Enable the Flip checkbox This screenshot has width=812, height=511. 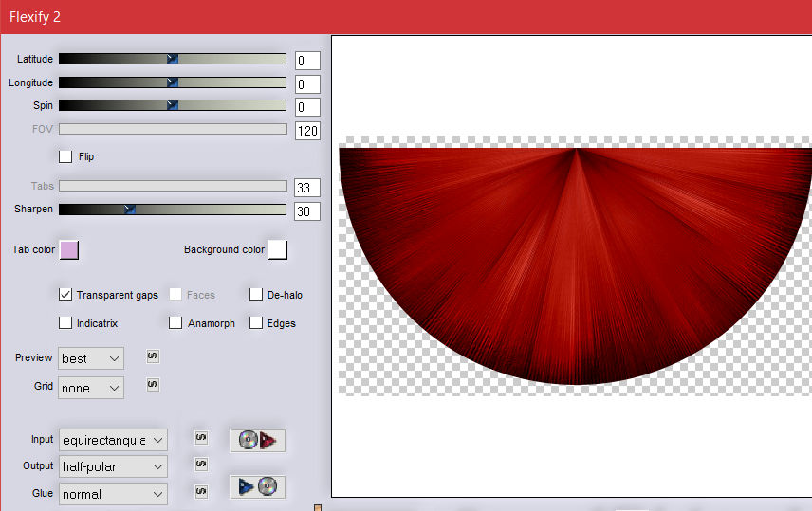click(65, 156)
